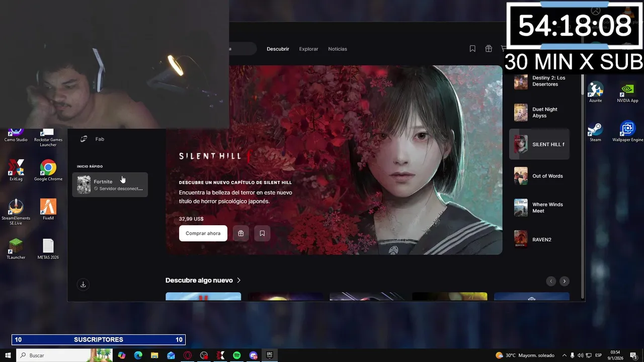Image resolution: width=644 pixels, height=362 pixels.
Task: Select Where Winds Meet in featured list
Action: 539,208
